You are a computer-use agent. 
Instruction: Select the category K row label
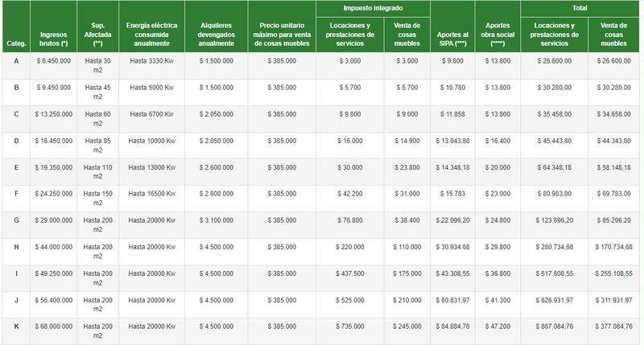pyautogui.click(x=16, y=327)
